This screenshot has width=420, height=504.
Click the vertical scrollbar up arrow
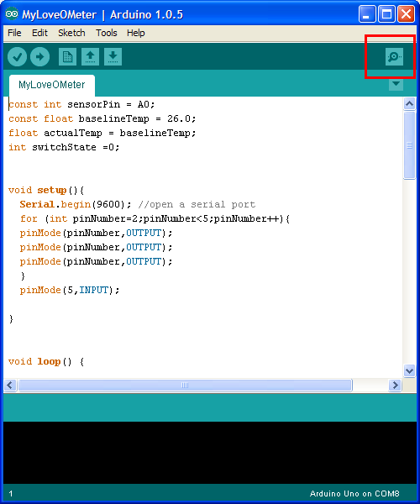[409, 103]
